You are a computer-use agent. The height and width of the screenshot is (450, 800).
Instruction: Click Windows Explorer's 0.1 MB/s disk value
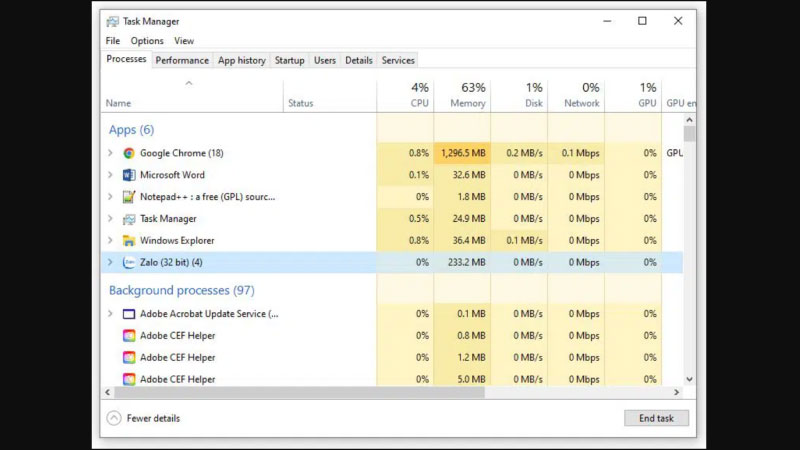[x=524, y=241]
